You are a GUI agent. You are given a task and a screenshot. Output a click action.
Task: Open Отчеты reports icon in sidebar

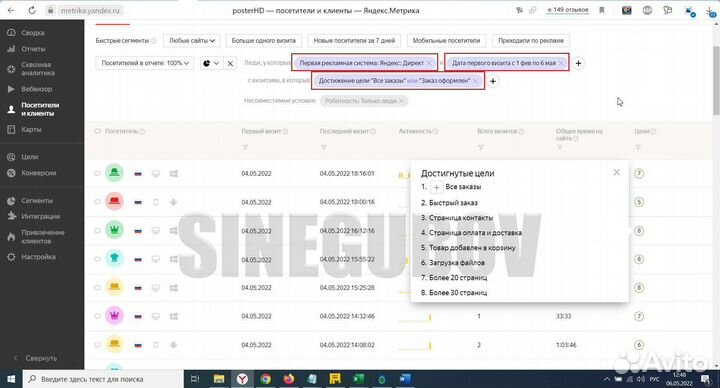[x=11, y=49]
